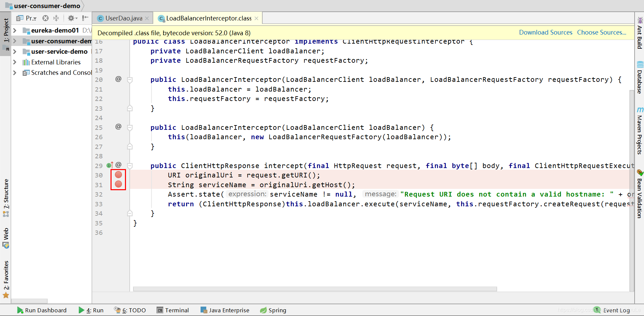Screen dimensions: 644x316
Task: Open the Java Enterprise tool window
Action: 225,310
